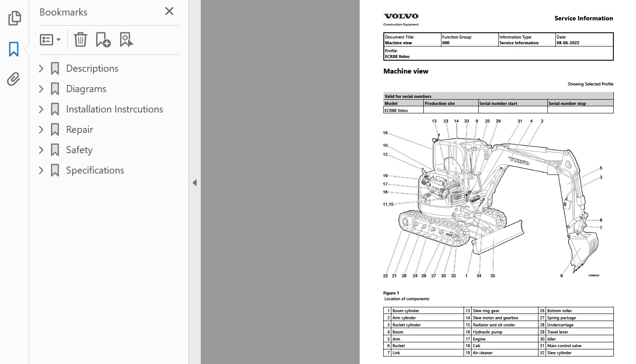Expand the Diagrams bookmark chevron
This screenshot has height=364, width=636.
(x=41, y=89)
